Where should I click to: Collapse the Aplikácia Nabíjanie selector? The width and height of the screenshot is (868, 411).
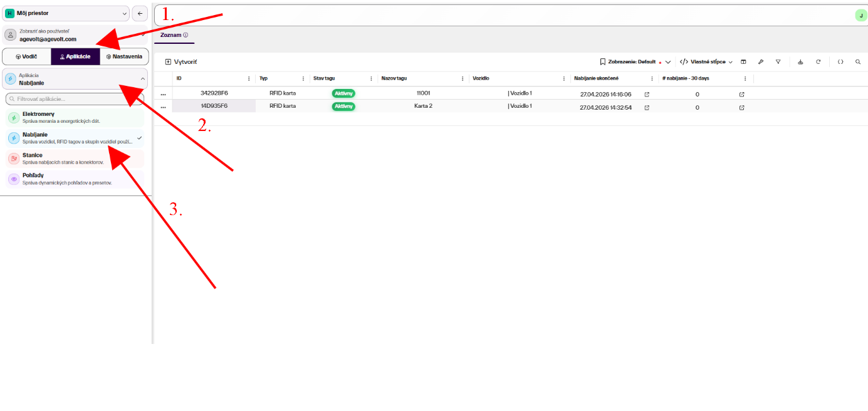coord(75,79)
